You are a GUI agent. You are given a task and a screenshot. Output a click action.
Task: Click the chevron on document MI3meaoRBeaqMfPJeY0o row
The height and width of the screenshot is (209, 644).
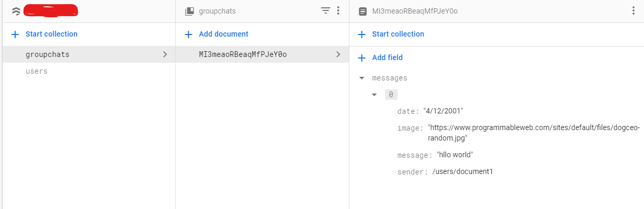point(338,54)
